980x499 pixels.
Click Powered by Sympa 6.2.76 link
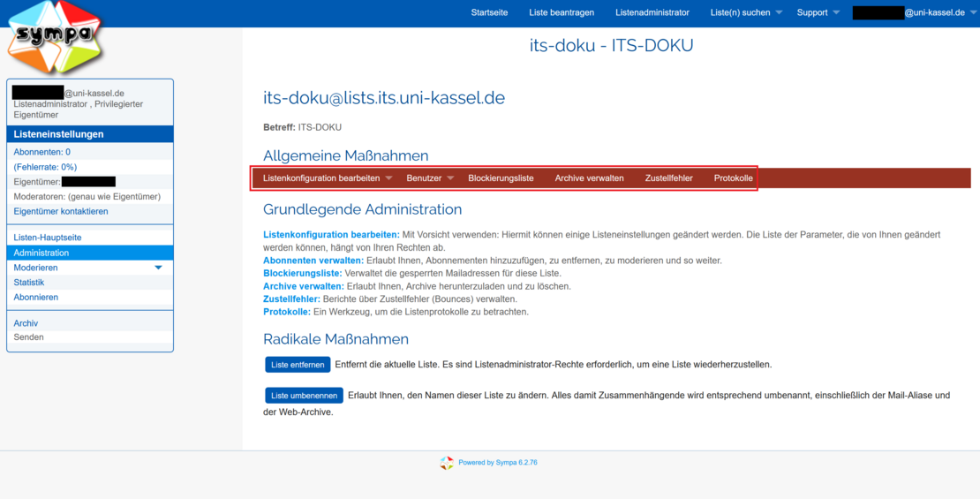pos(498,463)
